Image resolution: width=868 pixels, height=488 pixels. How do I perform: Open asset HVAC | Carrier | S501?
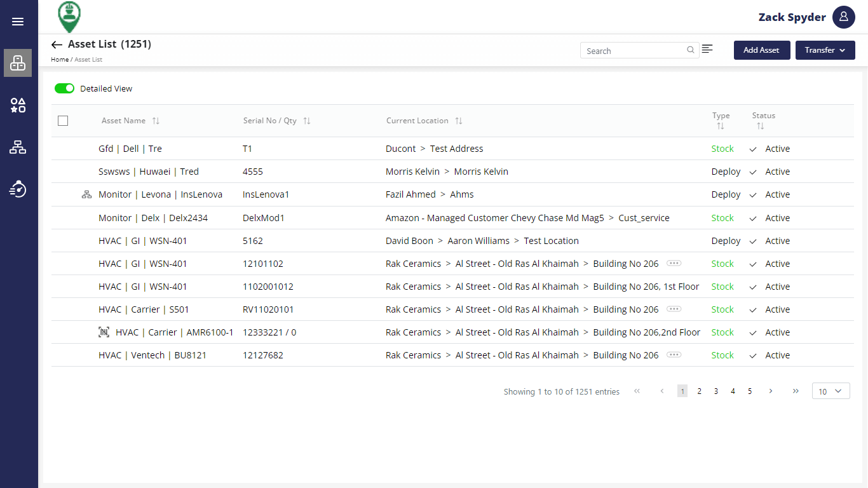pyautogui.click(x=144, y=309)
